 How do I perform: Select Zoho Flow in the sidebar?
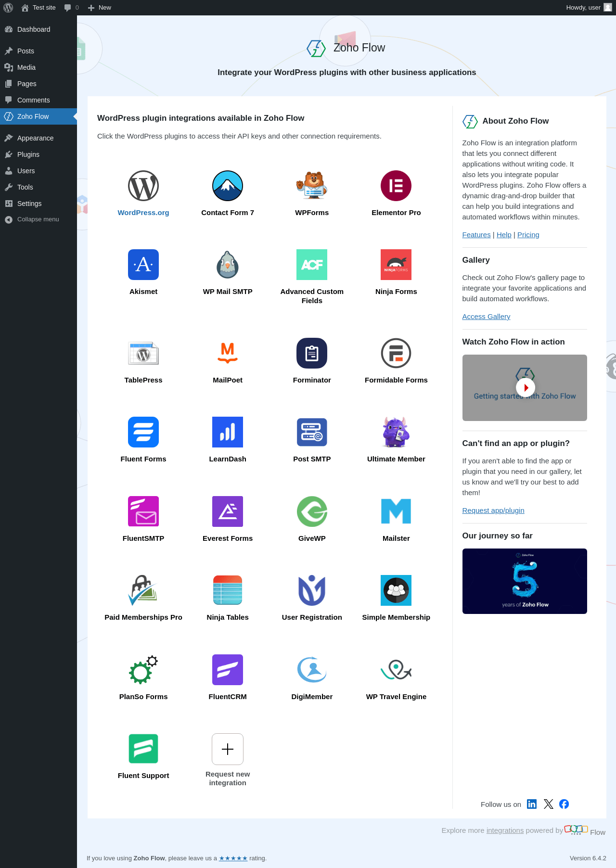coord(38,116)
